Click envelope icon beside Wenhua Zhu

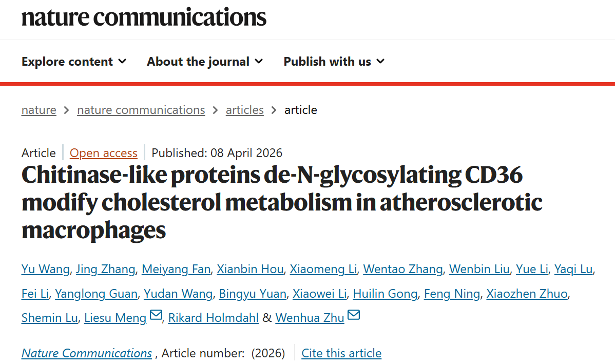[354, 315]
